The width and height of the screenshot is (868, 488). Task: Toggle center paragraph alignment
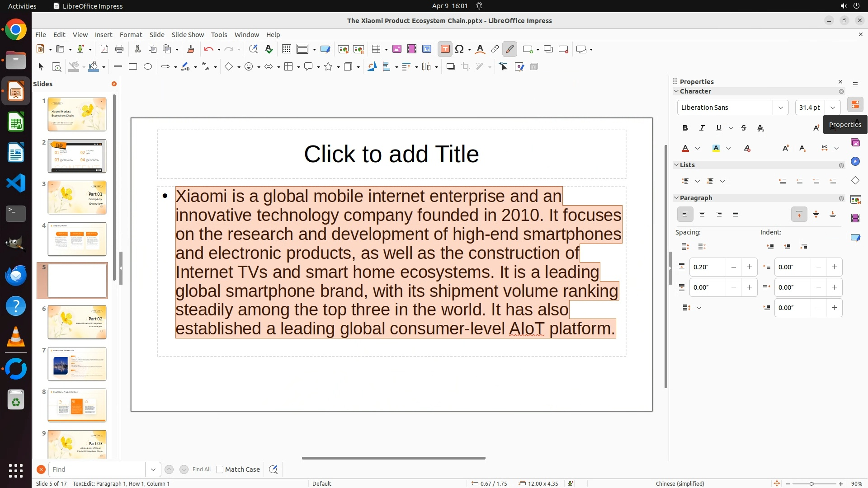(x=702, y=215)
